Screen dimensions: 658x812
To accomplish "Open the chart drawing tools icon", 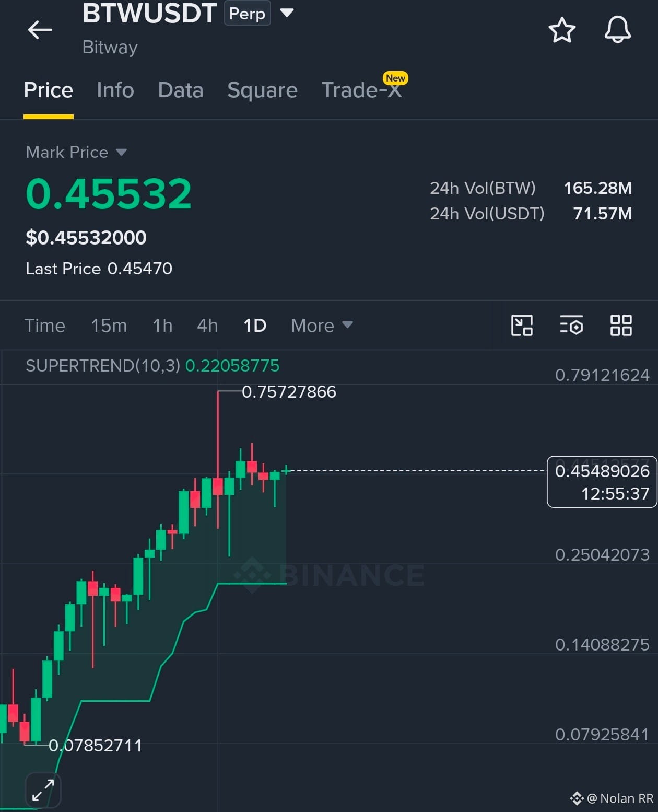I will [x=522, y=326].
